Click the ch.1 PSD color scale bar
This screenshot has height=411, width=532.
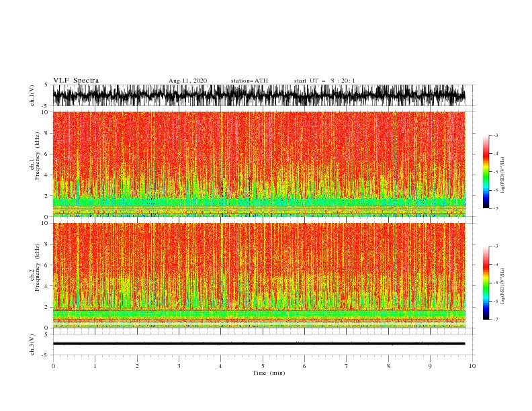pyautogui.click(x=486, y=172)
